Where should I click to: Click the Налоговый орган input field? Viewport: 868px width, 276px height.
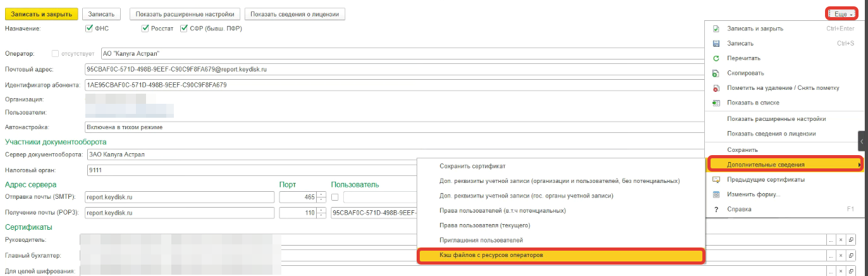(x=253, y=170)
